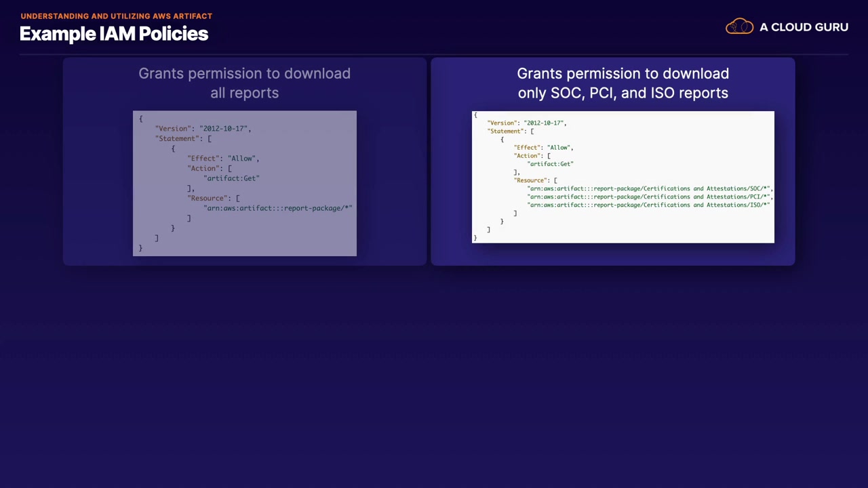
Task: Select the "only SOC, PCI, and ISO reports" heading
Action: pos(623,93)
